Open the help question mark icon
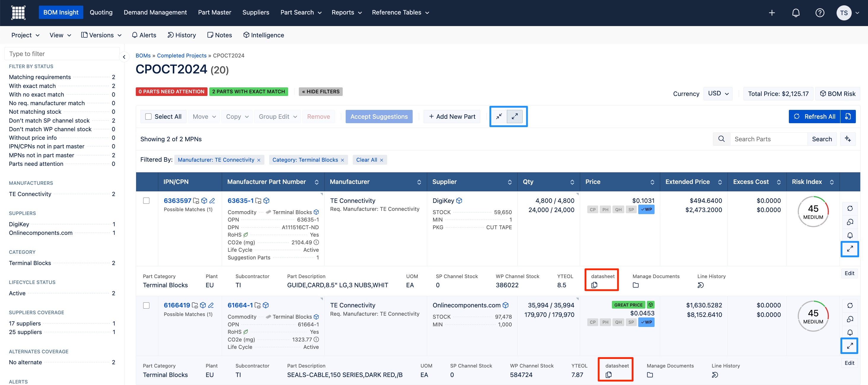 (819, 13)
